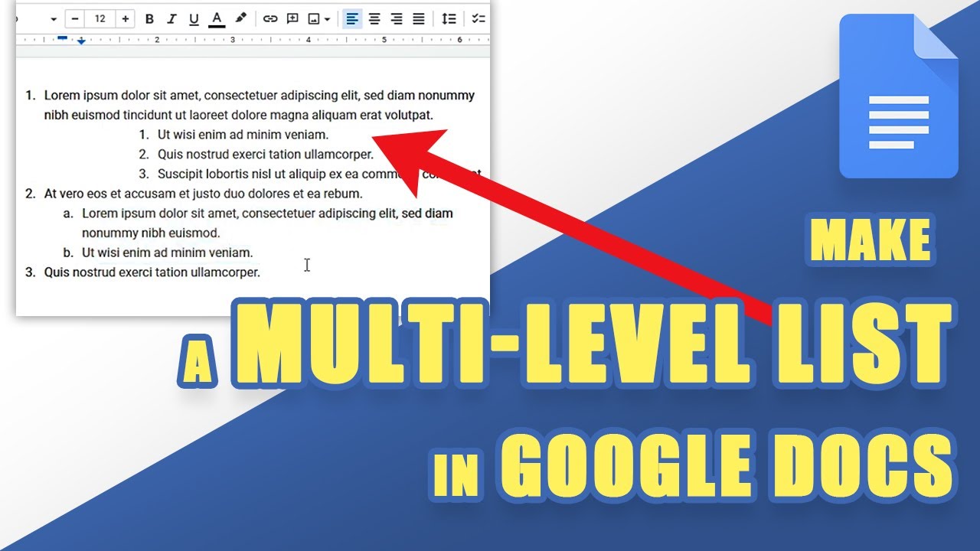Click item 3 'Quis nostrud exerci tation ullamcorper.'

pos(152,272)
